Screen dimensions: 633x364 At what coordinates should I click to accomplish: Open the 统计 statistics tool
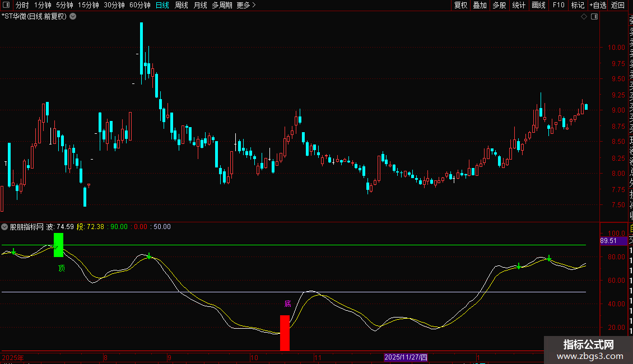(x=519, y=5)
